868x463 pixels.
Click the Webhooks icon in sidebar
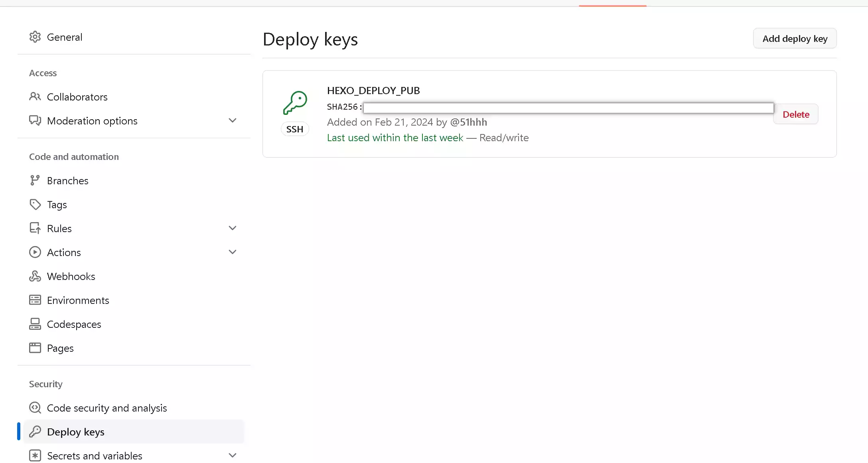(x=35, y=276)
